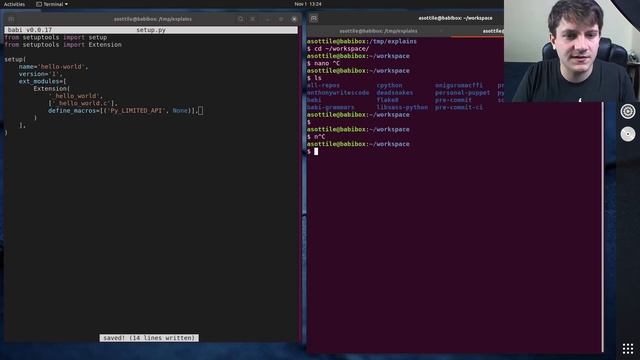The width and height of the screenshot is (640, 360).
Task: Click 'pre-commit-ci' in ls output
Action: pos(459,107)
